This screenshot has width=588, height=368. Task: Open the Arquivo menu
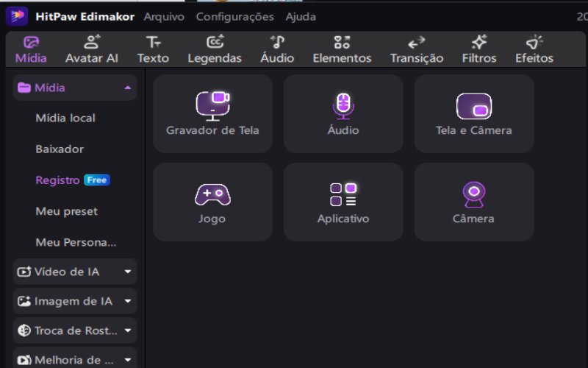point(164,17)
